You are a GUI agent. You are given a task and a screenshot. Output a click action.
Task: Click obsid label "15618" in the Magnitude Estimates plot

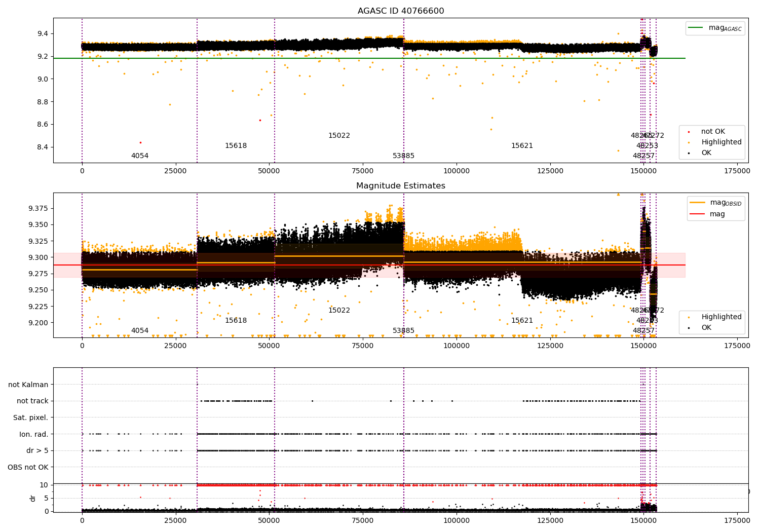236,321
